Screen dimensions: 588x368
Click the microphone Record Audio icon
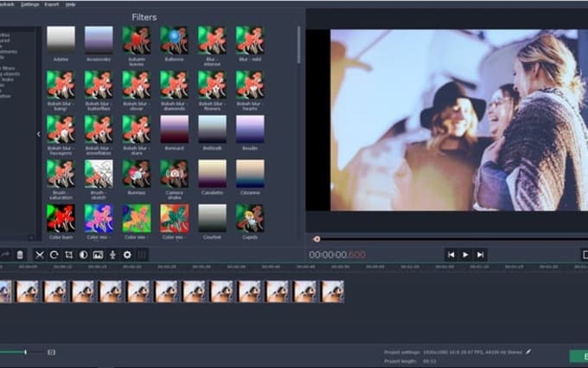pyautogui.click(x=112, y=255)
